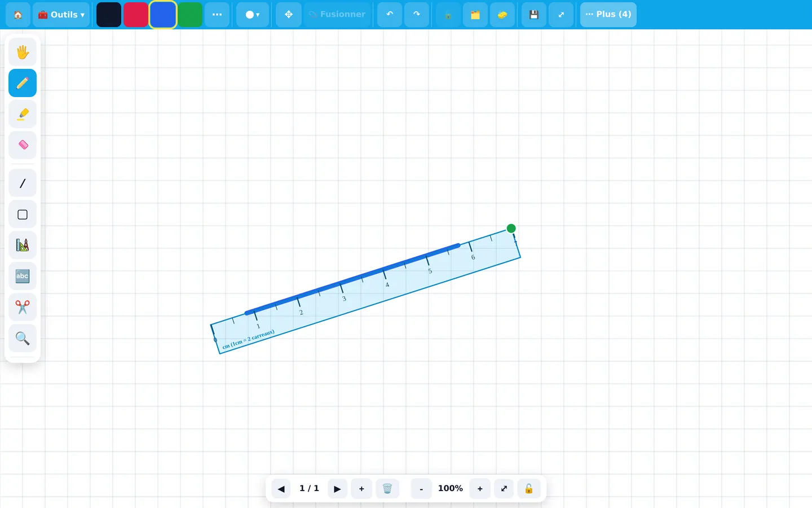812x508 pixels.
Task: Choose the blue color swatch
Action: (163, 15)
